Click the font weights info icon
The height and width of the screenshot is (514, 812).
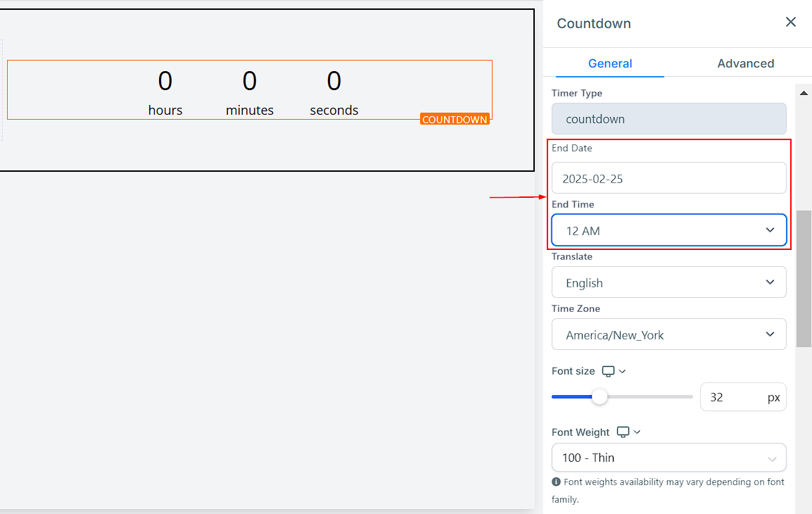556,482
